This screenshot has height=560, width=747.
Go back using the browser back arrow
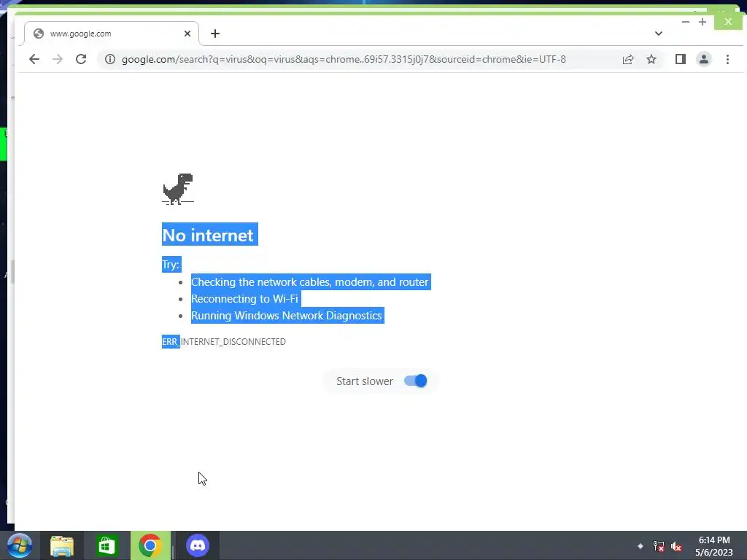click(x=34, y=59)
